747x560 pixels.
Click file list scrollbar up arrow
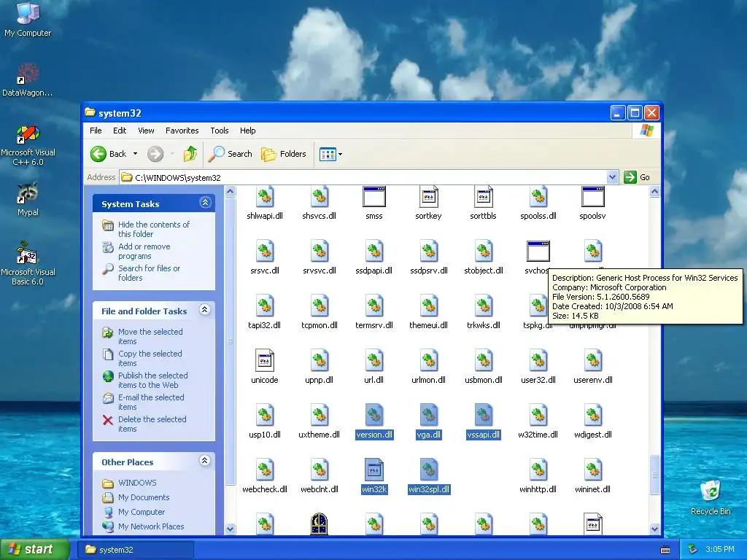click(654, 192)
